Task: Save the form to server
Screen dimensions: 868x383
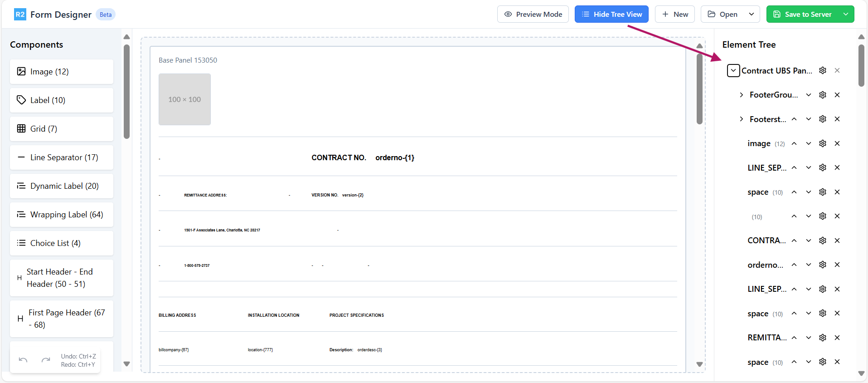Action: (803, 14)
